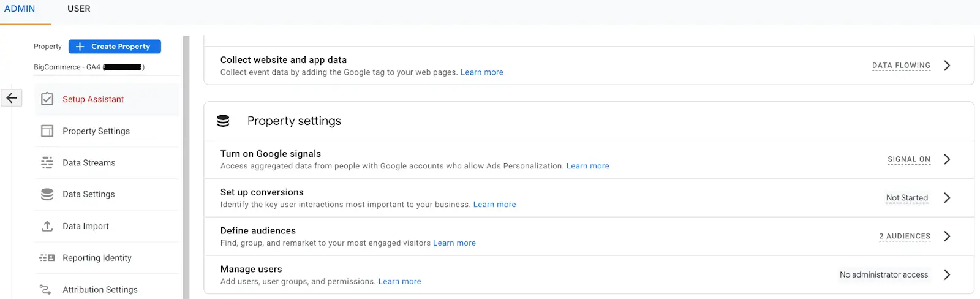Click the Property settings database icon
The height and width of the screenshot is (299, 980).
tap(224, 121)
